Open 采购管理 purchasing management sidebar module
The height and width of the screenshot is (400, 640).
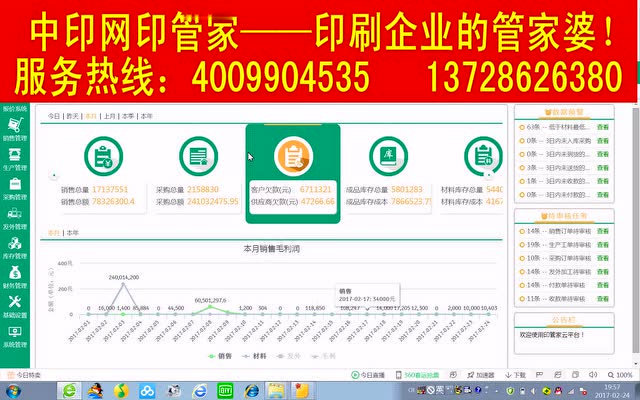[x=15, y=189]
